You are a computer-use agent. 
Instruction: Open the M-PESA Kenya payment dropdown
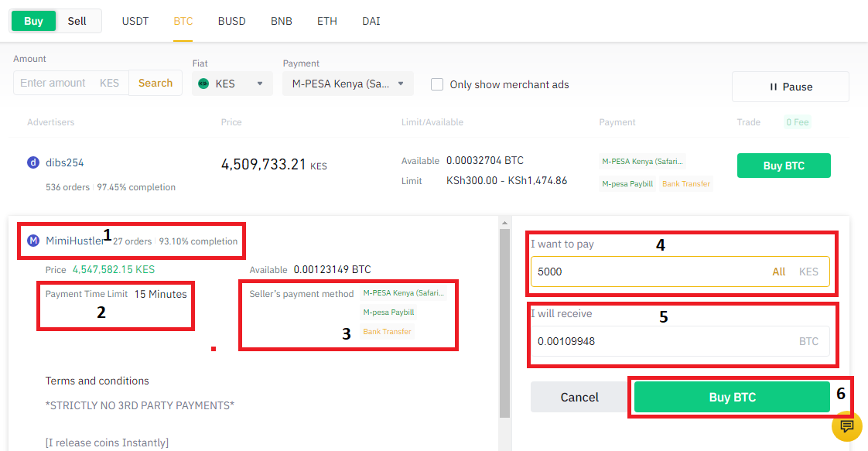[347, 84]
